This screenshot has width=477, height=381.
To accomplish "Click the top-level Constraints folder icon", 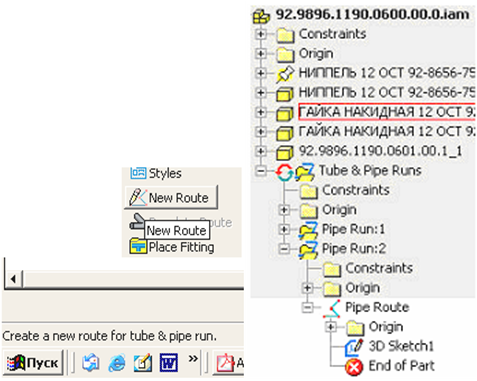I will coord(285,35).
